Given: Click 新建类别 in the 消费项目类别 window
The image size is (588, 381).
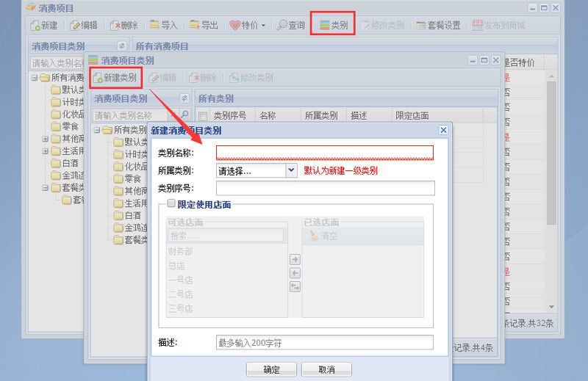Looking at the screenshot, I should 115,78.
